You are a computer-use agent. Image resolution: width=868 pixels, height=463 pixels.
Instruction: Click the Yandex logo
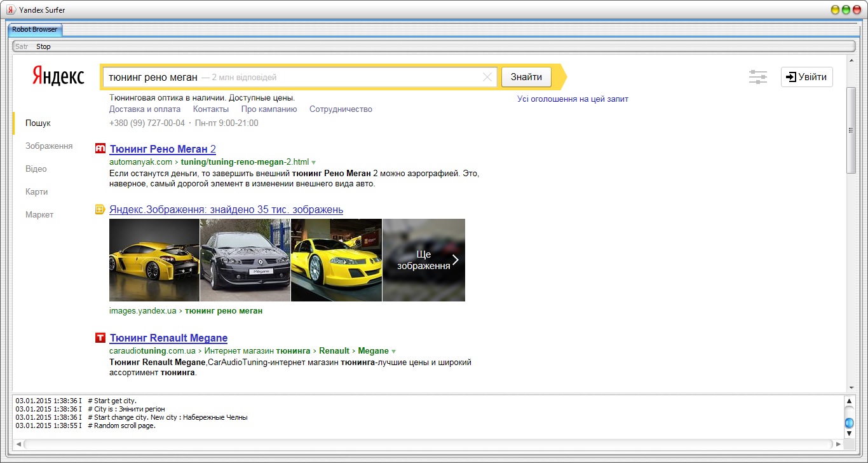58,76
